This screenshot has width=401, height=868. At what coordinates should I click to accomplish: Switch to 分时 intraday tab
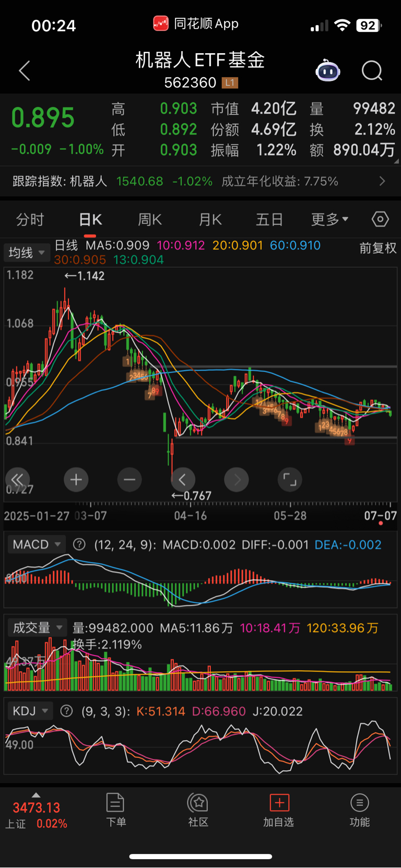(x=30, y=219)
